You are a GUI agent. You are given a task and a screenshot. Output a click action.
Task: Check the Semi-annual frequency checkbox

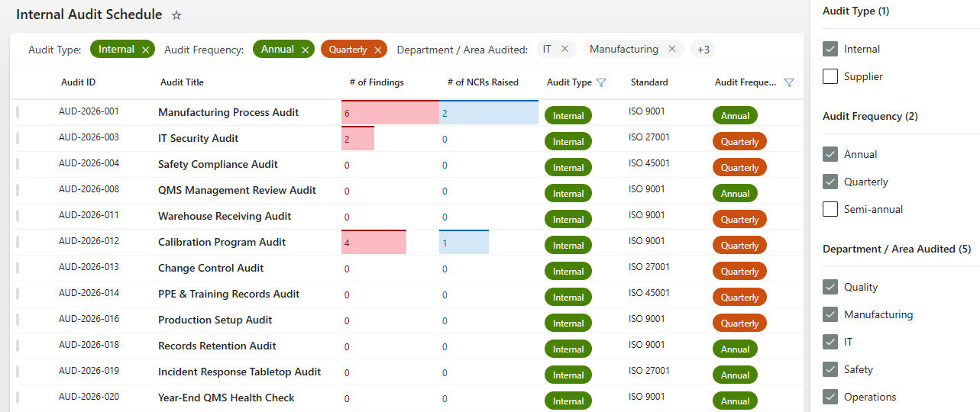click(830, 209)
